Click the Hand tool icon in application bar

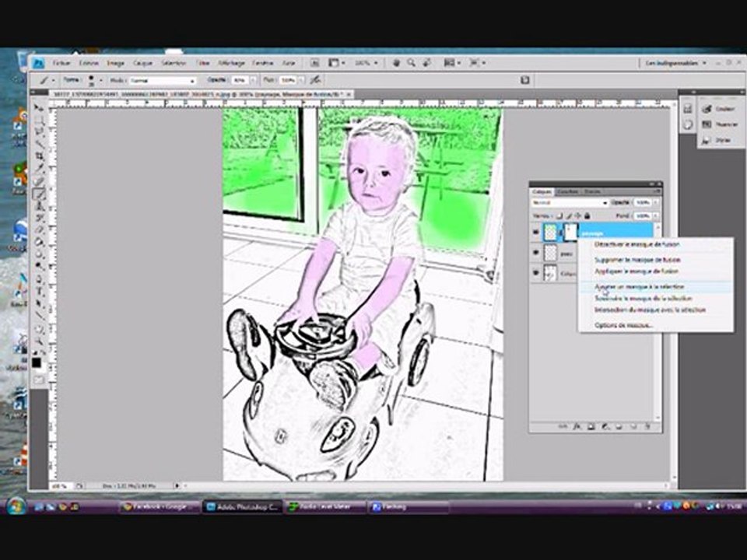pos(396,63)
